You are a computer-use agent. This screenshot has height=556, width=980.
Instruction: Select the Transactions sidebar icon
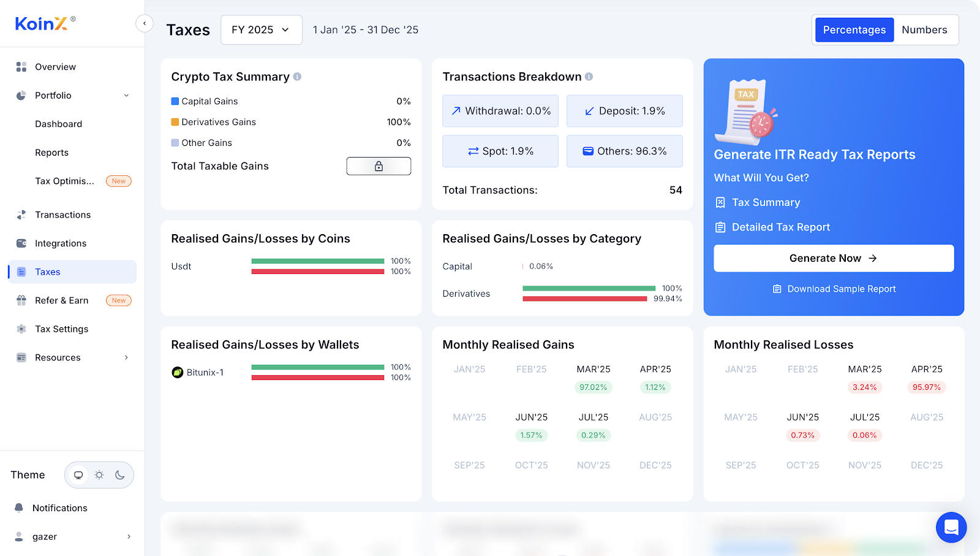[20, 215]
